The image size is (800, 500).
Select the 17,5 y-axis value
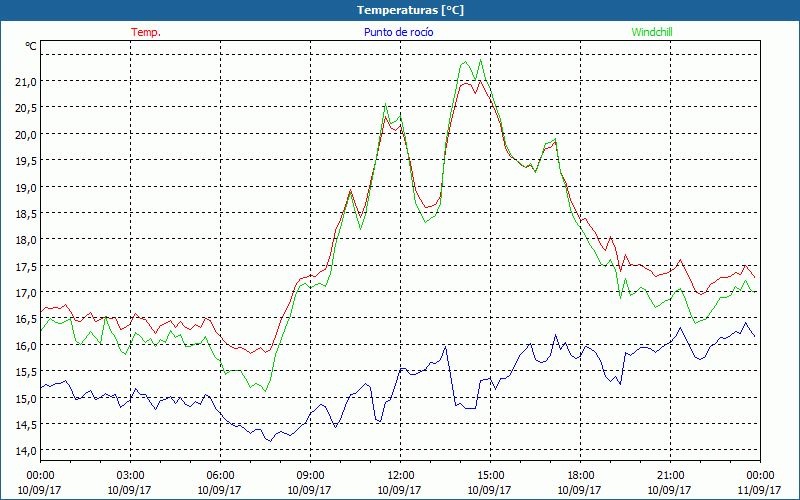pos(27,266)
